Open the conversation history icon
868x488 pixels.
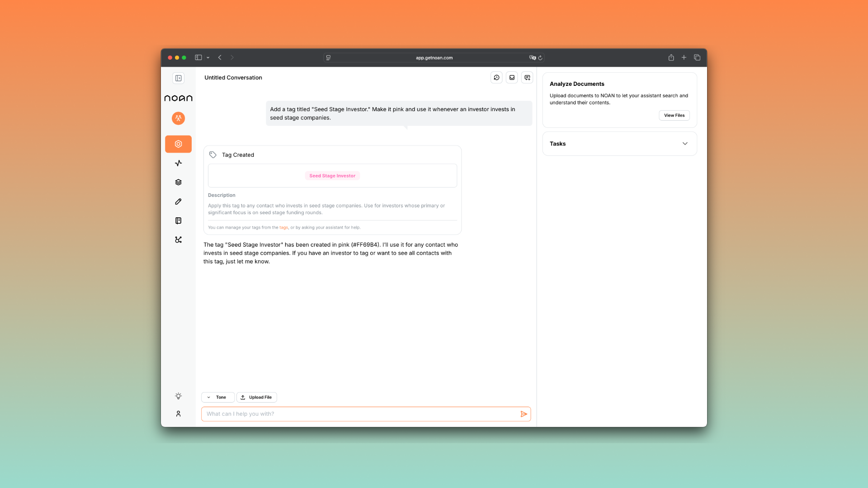[x=496, y=78]
